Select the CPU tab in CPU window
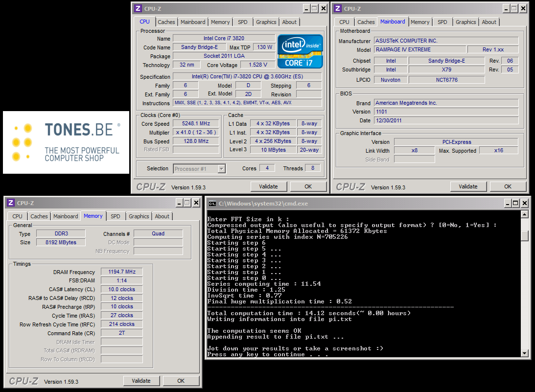This screenshot has height=392, width=535. point(144,22)
